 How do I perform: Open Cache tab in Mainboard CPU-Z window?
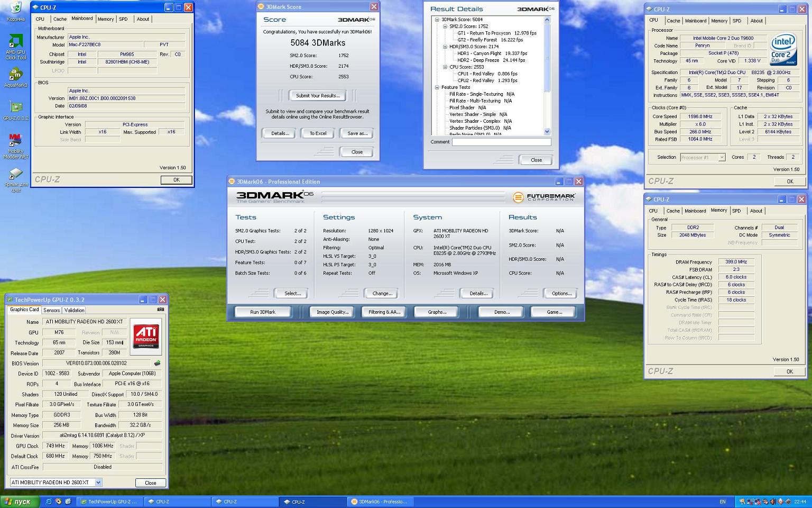pos(60,19)
